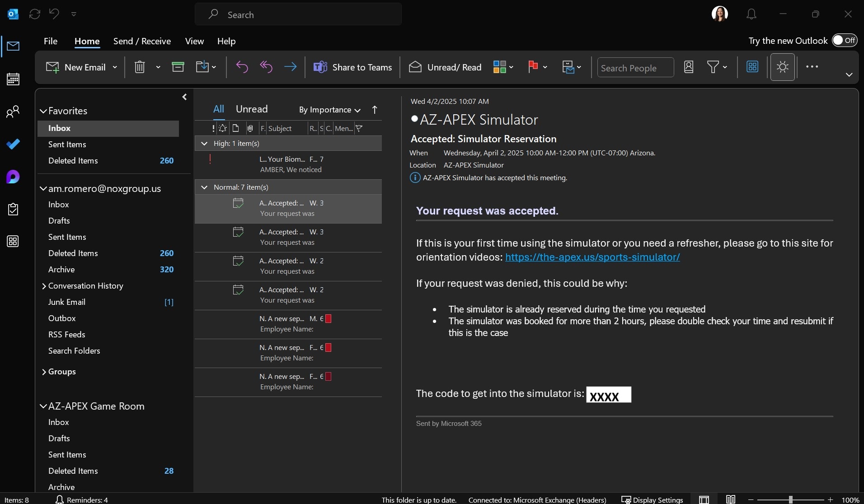Open the View tab

point(194,41)
